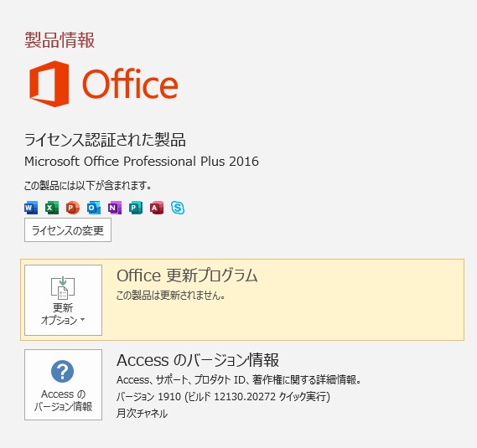Click the Publisher app icon
Screen dimensions: 477x448
[136, 208]
